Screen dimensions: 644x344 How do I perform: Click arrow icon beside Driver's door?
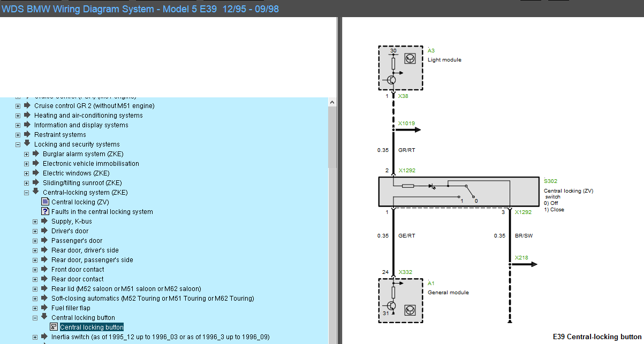(44, 231)
